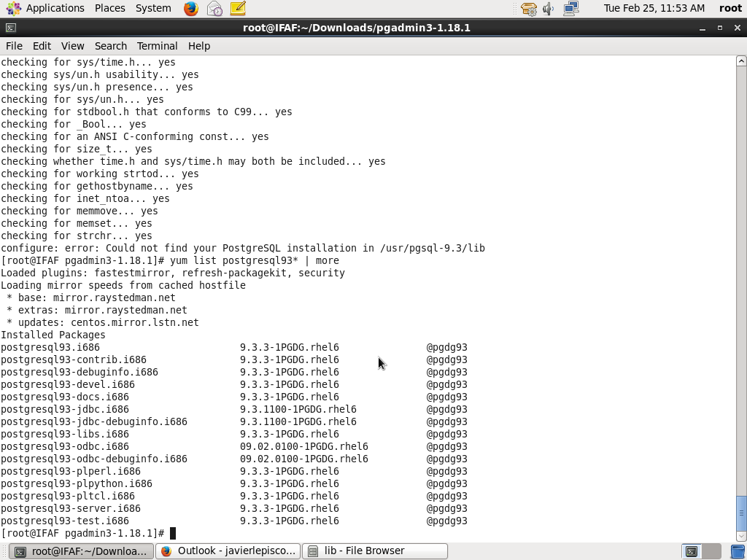Launch Firefox from the top panel
Image resolution: width=747 pixels, height=560 pixels.
pyautogui.click(x=190, y=9)
